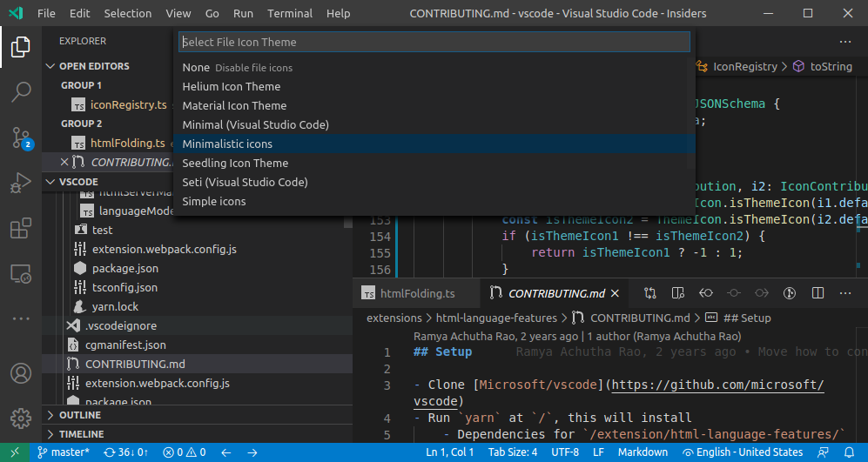
Task: Open the Extensions view
Action: tap(21, 229)
